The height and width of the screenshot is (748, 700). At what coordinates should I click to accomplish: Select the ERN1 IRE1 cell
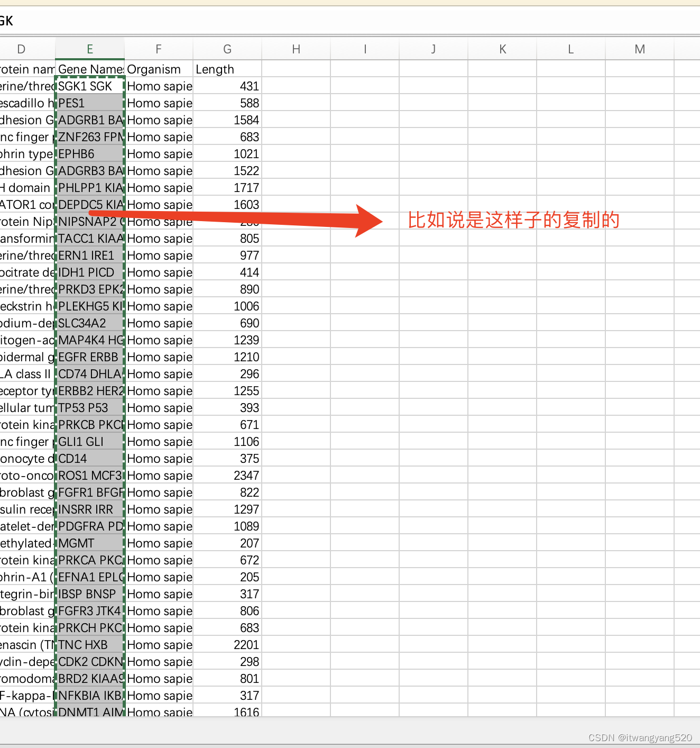(x=90, y=255)
